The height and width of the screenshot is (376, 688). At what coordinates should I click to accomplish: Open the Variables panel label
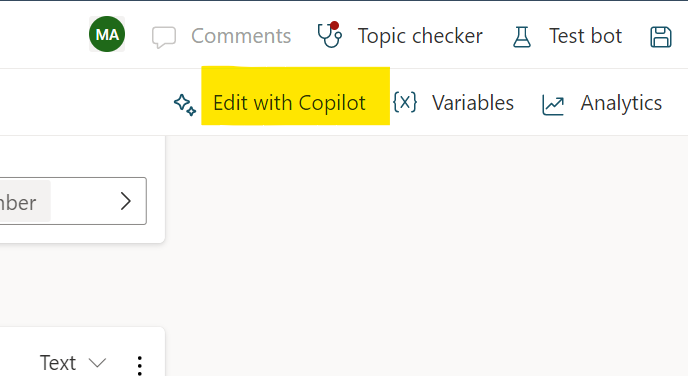click(473, 103)
